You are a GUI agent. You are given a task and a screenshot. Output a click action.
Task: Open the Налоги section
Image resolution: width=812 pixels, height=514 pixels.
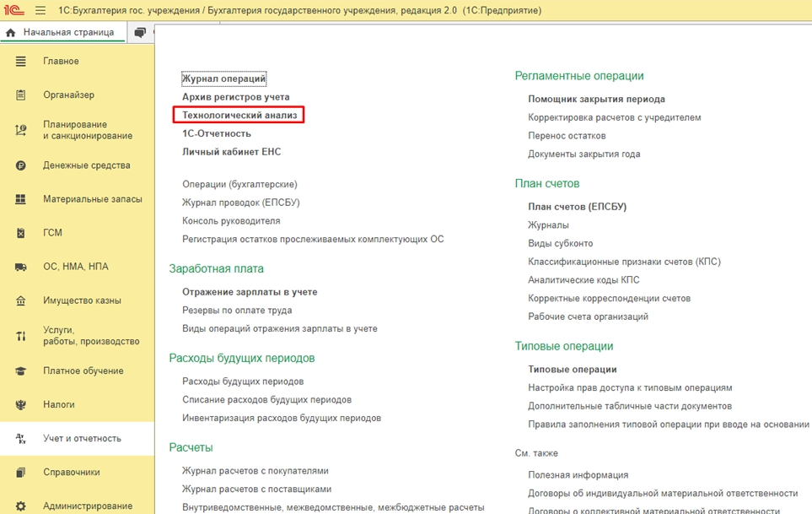point(58,404)
